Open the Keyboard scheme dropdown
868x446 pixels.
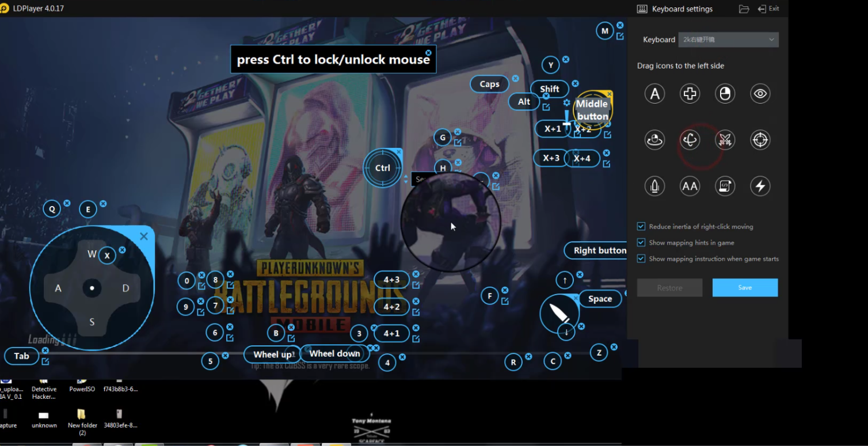tap(729, 40)
